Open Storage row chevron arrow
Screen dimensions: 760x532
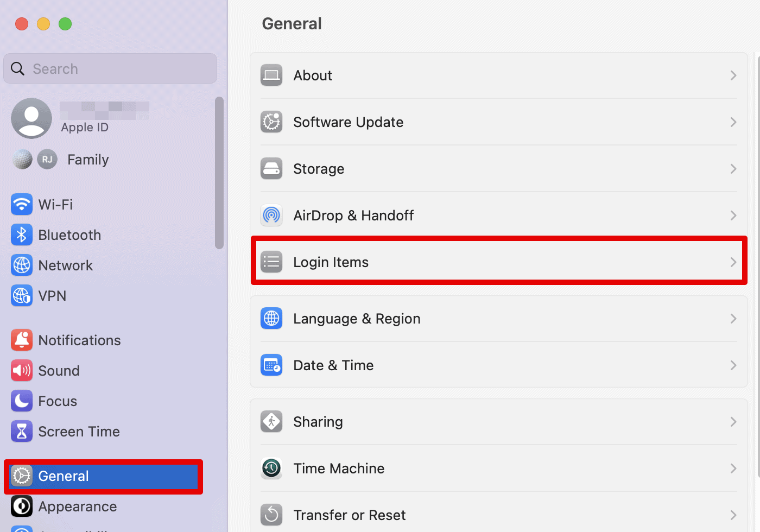pos(733,169)
